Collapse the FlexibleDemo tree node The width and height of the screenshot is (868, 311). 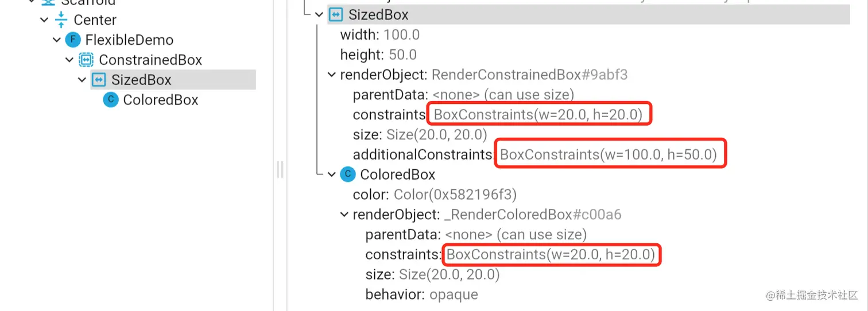pyautogui.click(x=56, y=40)
